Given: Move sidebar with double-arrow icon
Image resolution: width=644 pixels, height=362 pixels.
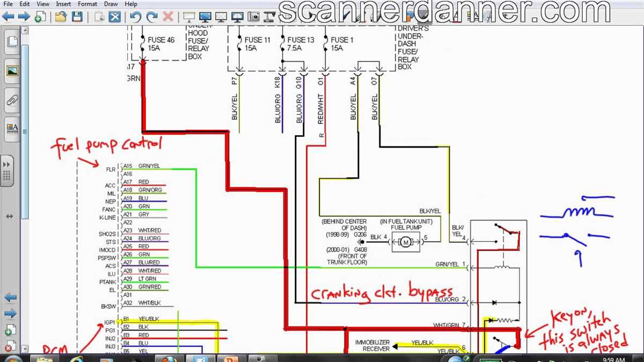Looking at the screenshot, I should tap(10, 216).
